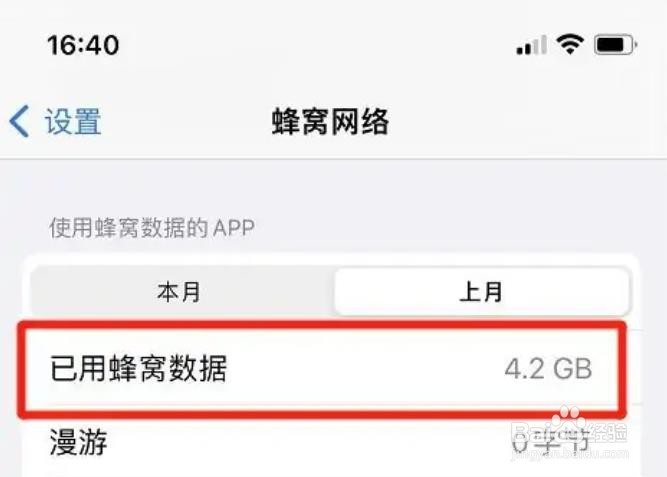Click the 漫游 byte count value
Screen dimensions: 667x477
click(551, 440)
